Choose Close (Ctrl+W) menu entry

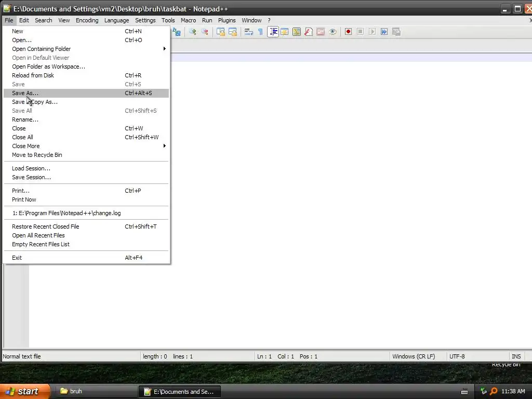point(86,128)
